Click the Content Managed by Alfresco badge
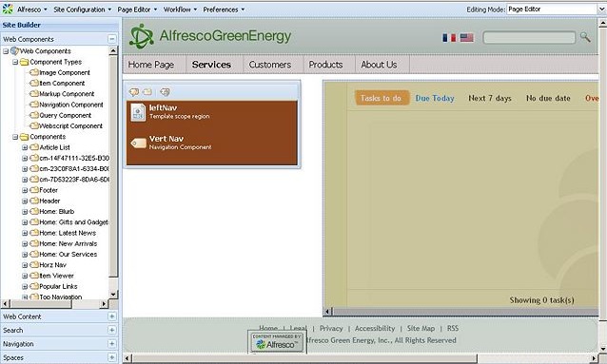The image size is (607, 364). tap(277, 342)
